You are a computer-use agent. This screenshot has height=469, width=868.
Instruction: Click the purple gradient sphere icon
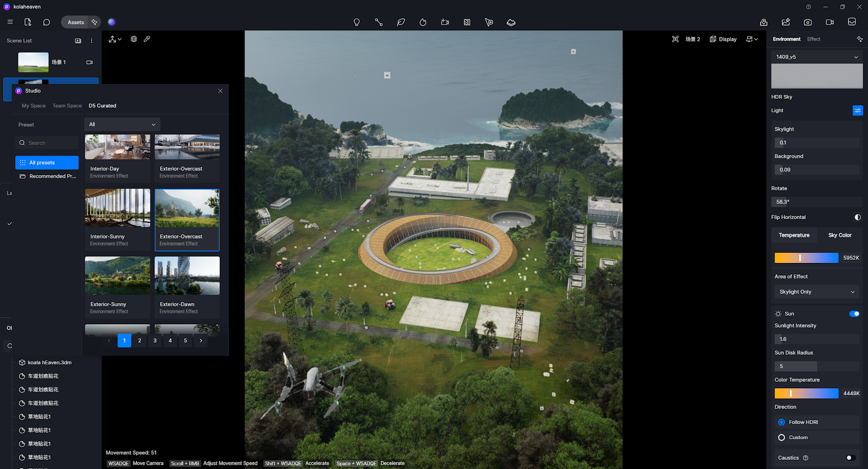pyautogui.click(x=111, y=22)
